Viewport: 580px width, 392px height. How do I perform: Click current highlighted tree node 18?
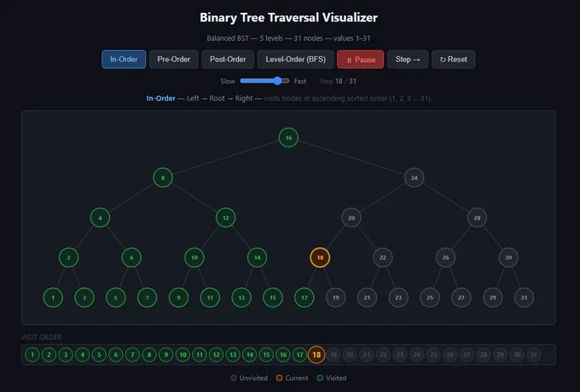coord(320,257)
